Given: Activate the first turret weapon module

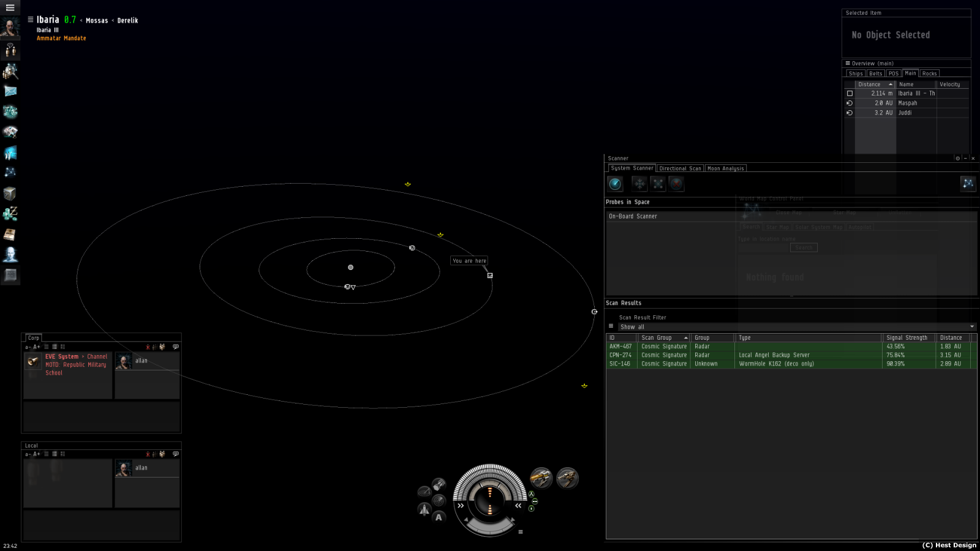Looking at the screenshot, I should point(541,478).
